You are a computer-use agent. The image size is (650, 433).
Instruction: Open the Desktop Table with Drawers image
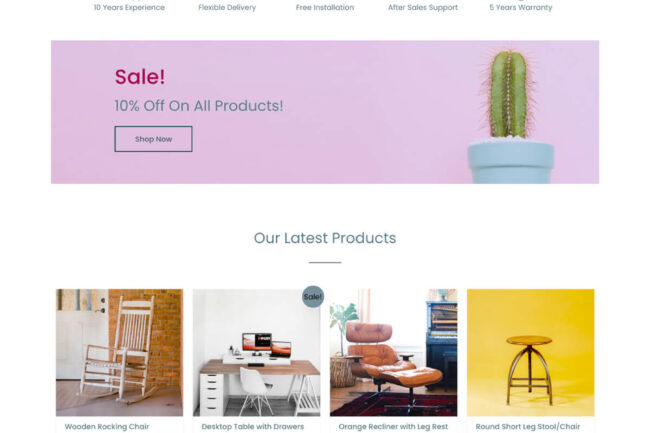click(256, 352)
